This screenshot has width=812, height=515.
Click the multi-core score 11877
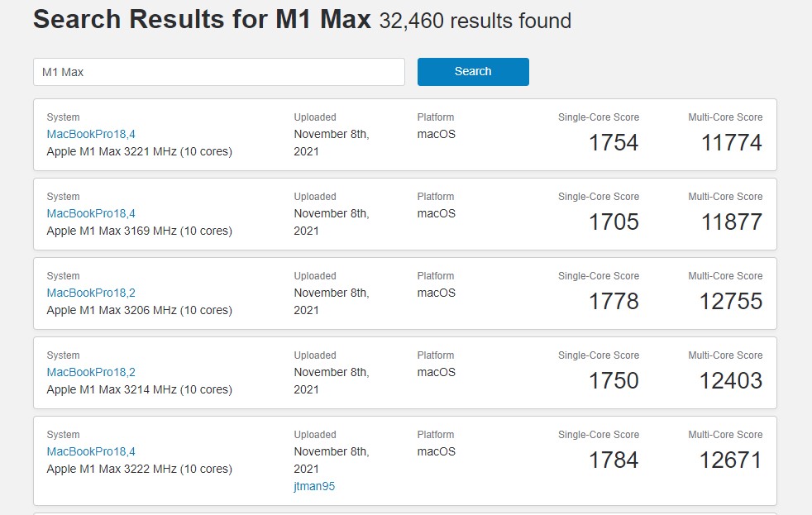click(732, 222)
